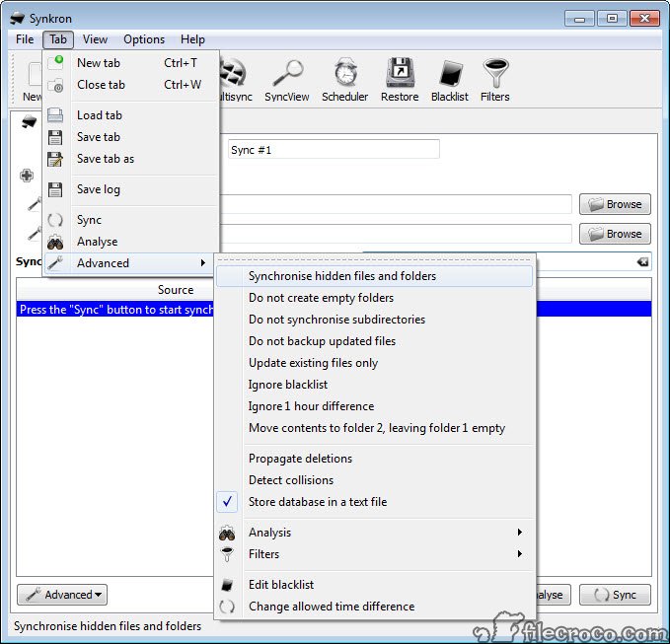The height and width of the screenshot is (644, 670).
Task: Select Edit blacklist menu entry
Action: (x=374, y=585)
